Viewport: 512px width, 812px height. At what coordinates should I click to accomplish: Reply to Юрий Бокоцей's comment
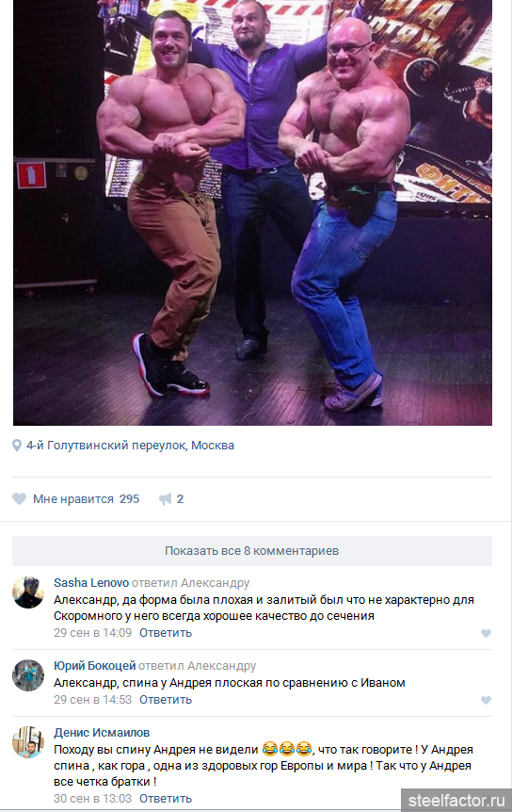point(166,700)
